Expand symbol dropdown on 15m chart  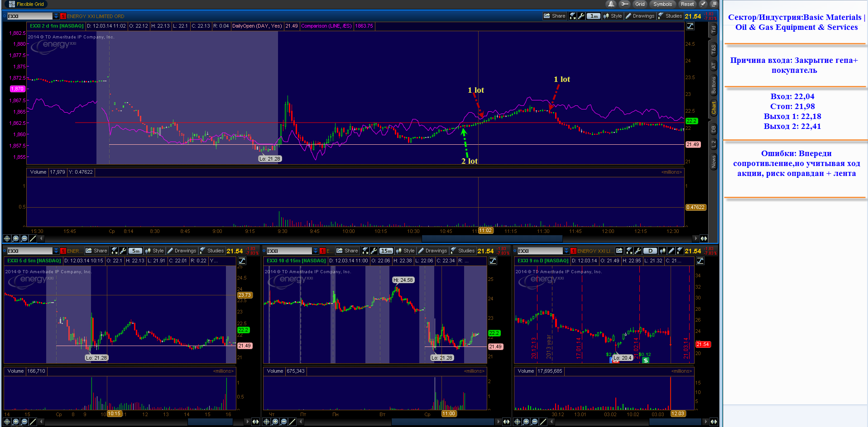[x=316, y=251]
